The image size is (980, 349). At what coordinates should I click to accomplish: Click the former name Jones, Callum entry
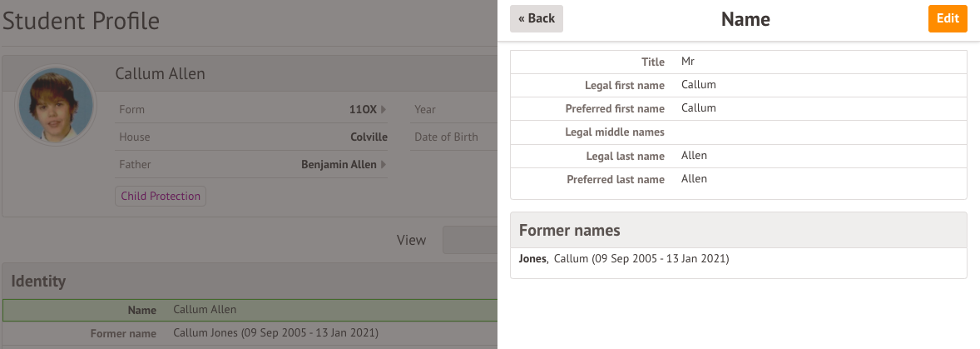point(624,259)
